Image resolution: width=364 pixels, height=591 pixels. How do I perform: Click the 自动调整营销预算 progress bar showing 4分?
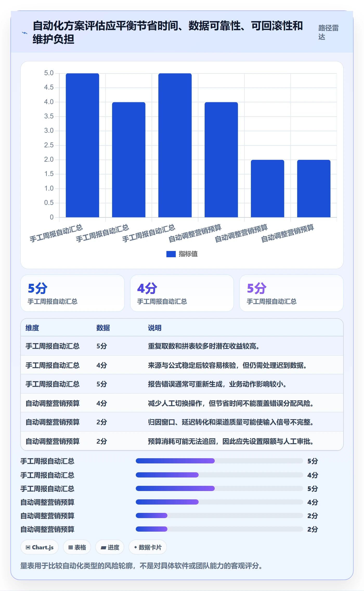(219, 502)
